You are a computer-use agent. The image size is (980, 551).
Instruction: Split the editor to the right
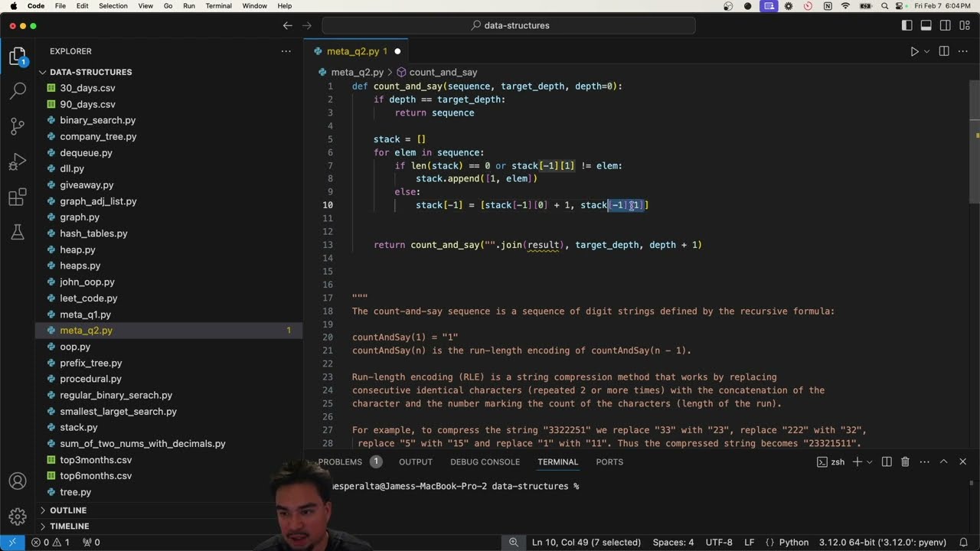pyautogui.click(x=944, y=51)
